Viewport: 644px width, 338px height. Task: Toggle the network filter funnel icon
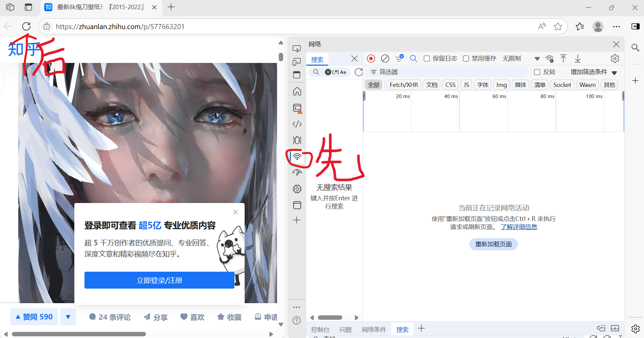click(x=399, y=58)
